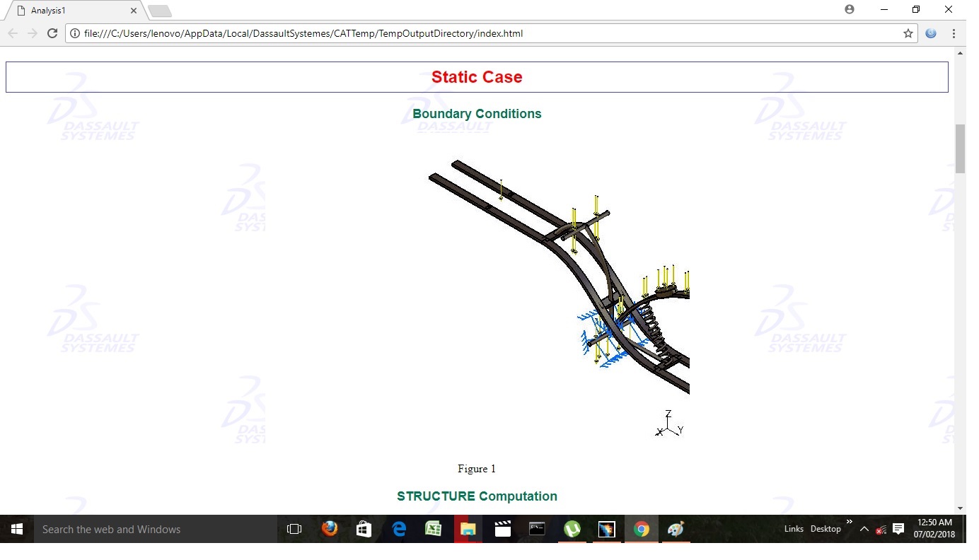
Task: Open the Action Center notifications icon
Action: click(898, 529)
